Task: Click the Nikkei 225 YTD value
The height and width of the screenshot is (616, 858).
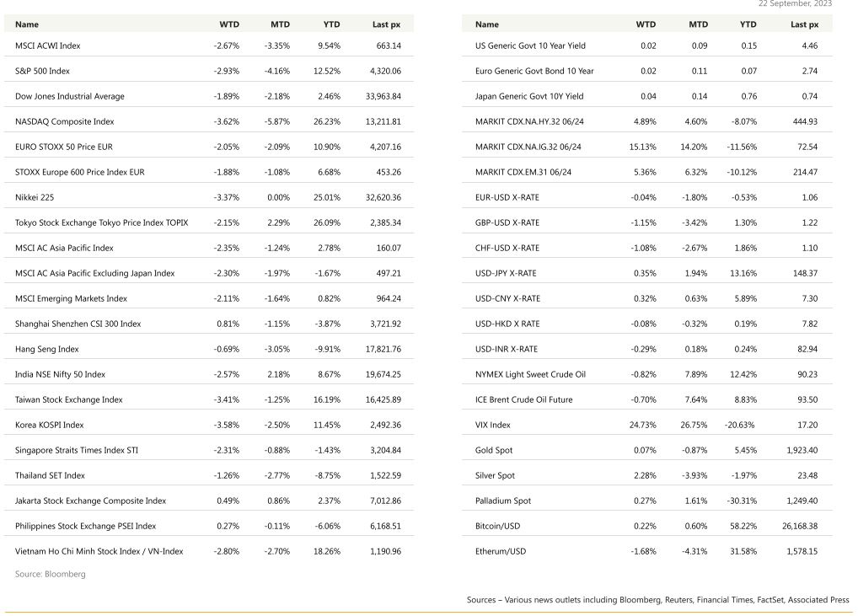Action: (327, 197)
